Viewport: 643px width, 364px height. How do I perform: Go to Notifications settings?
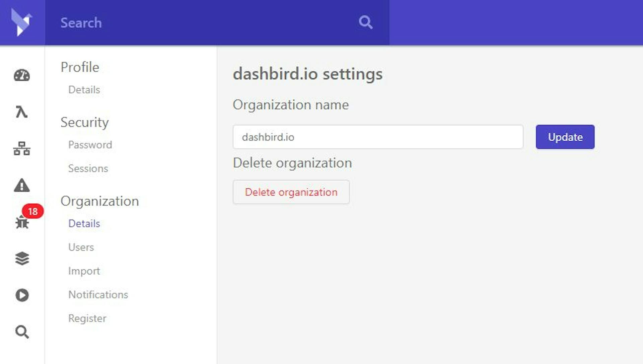(98, 295)
